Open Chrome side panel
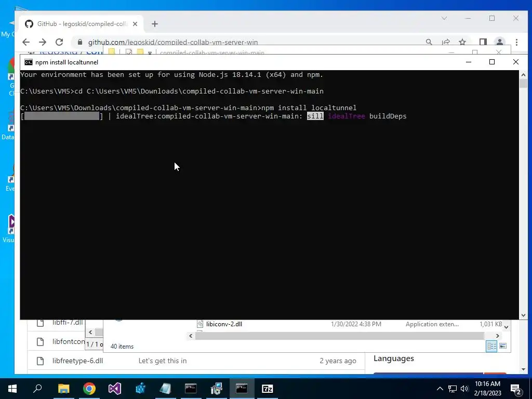 coord(483,42)
